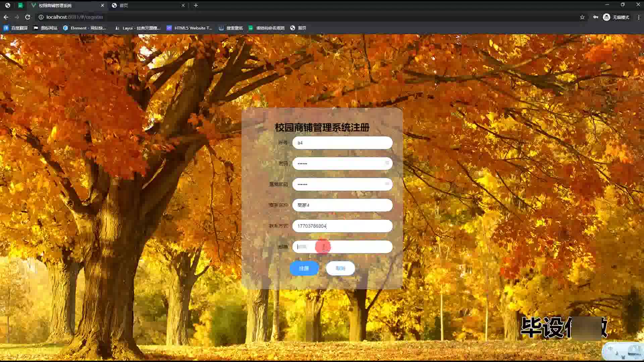
Task: Reload the page with refresh icon
Action: 28,17
